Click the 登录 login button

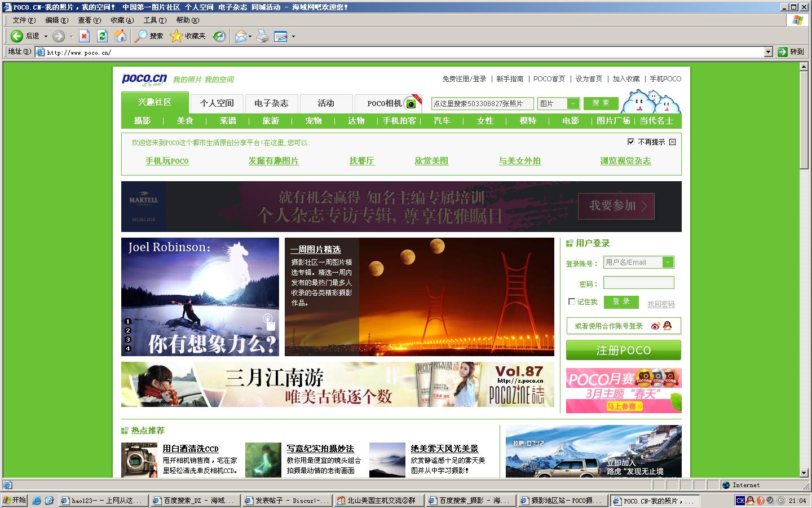click(621, 302)
